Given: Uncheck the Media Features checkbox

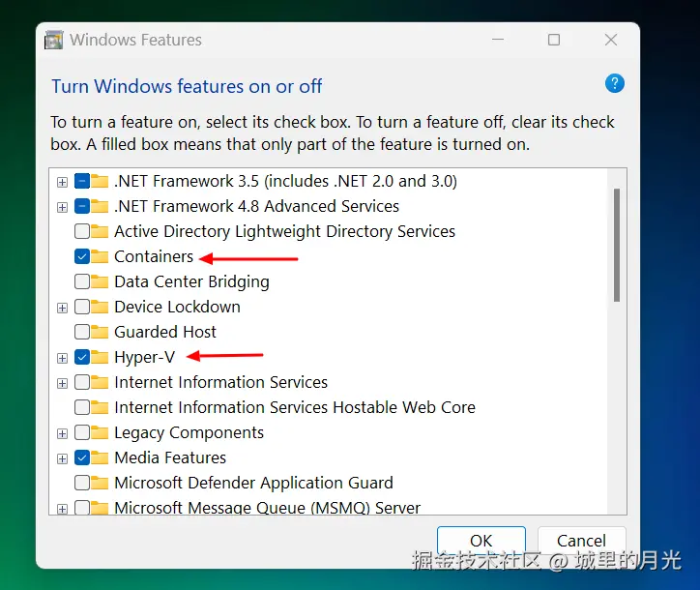Looking at the screenshot, I should [82, 457].
